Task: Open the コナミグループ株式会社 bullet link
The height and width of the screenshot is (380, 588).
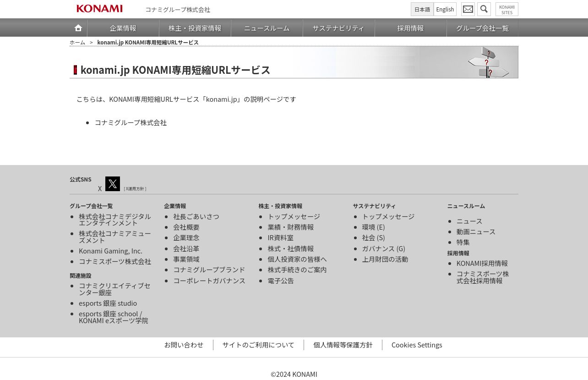Action: tap(131, 122)
